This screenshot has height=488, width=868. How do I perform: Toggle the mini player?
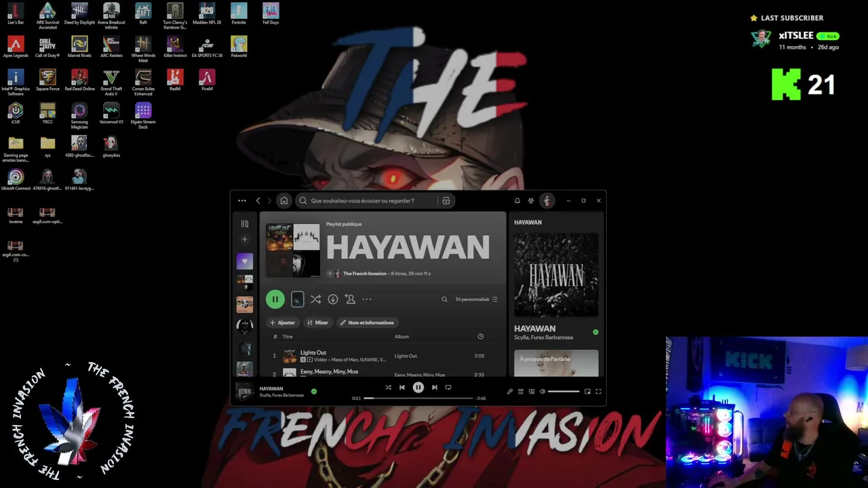pyautogui.click(x=587, y=391)
